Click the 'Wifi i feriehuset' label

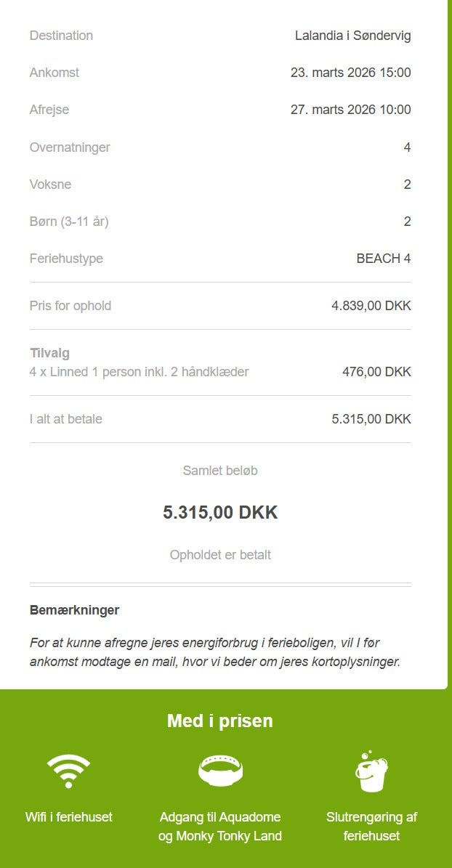pos(69,816)
